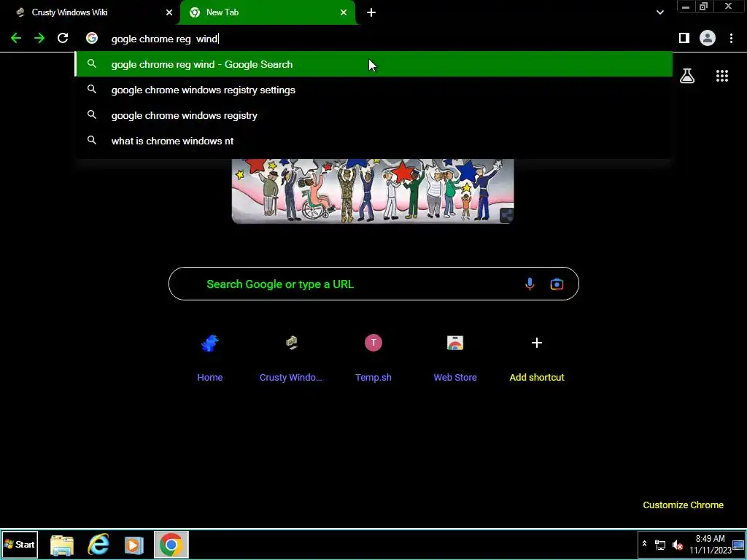Go back with the green back arrow
The image size is (747, 560).
point(16,38)
